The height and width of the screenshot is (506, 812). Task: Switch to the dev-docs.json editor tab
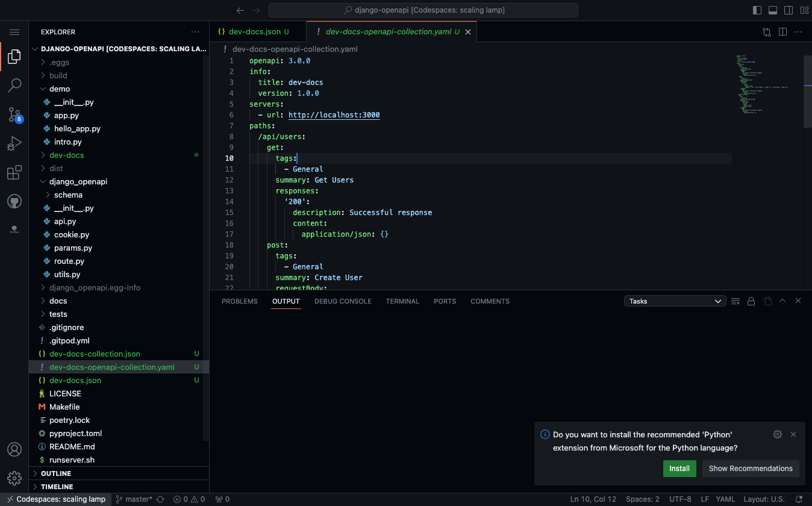pyautogui.click(x=255, y=32)
